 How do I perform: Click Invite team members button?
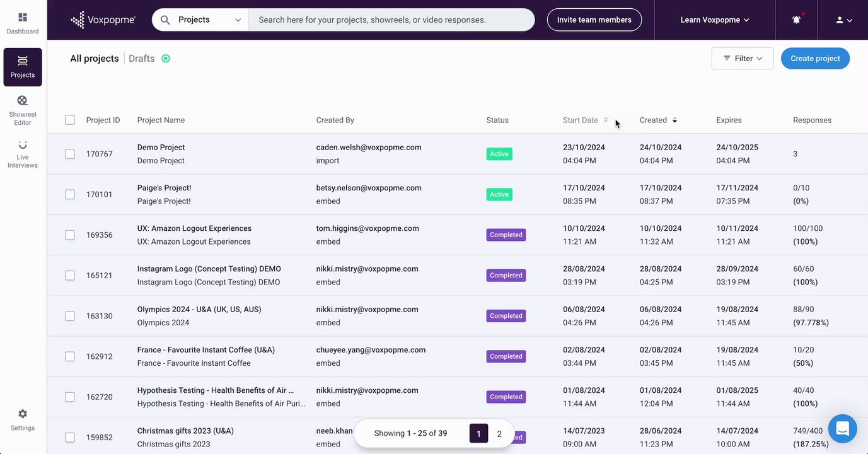[594, 20]
